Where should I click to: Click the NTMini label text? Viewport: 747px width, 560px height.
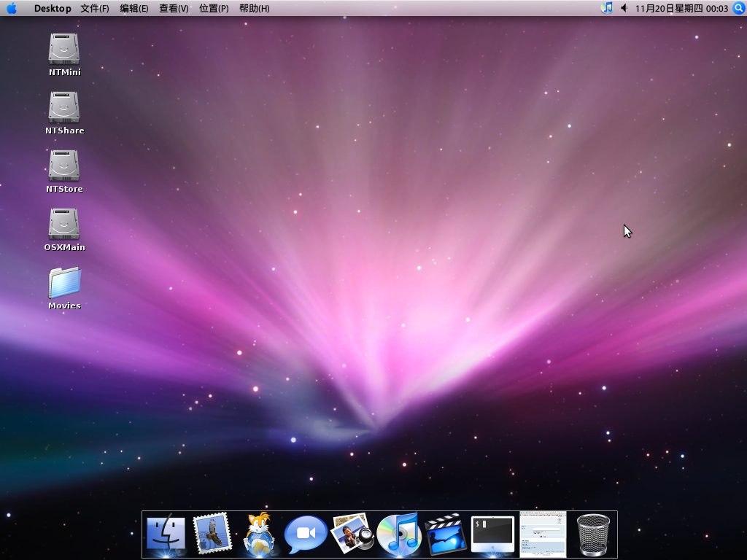click(65, 72)
